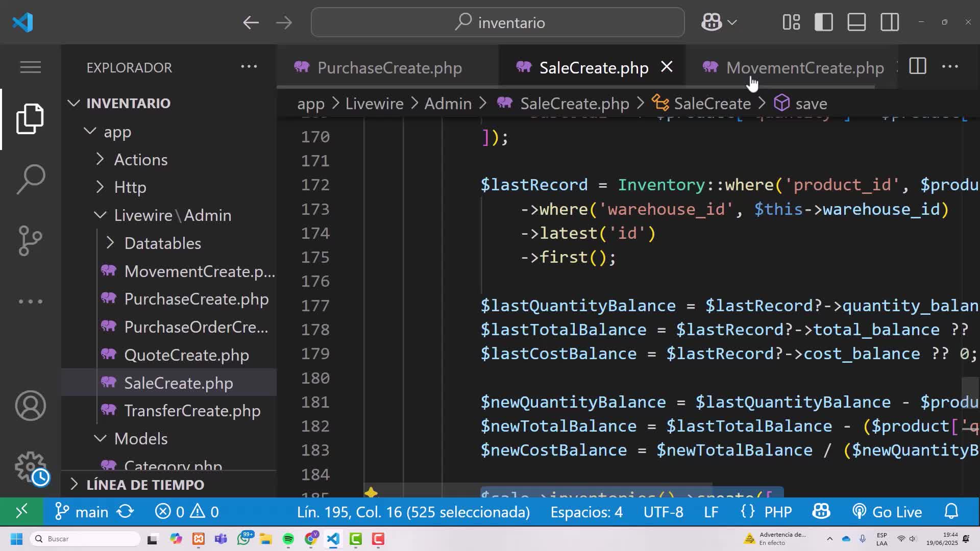The image size is (980, 551).
Task: Show additional views via activity bar ellipsis
Action: [x=30, y=301]
